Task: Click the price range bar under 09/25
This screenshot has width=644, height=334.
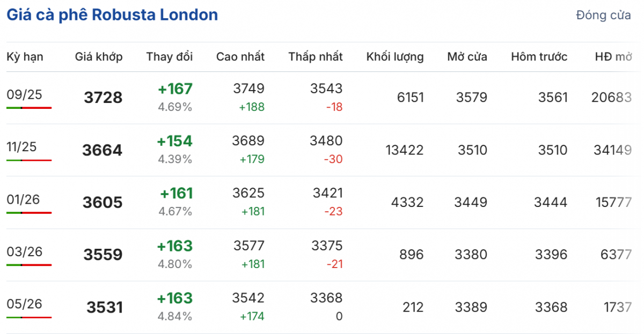Action: (29, 108)
